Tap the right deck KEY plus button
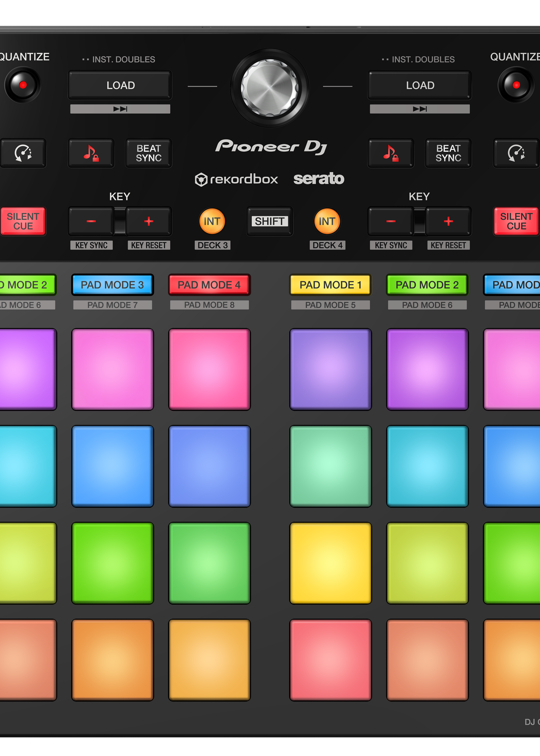540x756 pixels. click(448, 221)
